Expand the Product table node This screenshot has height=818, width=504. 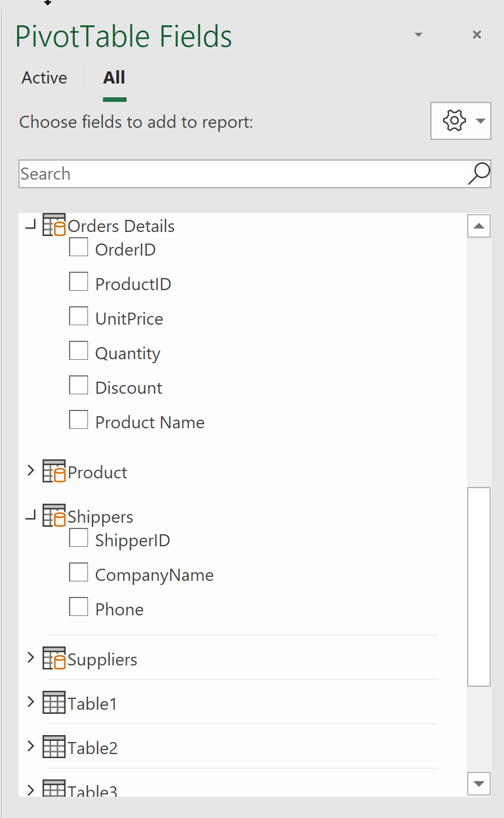pos(31,471)
